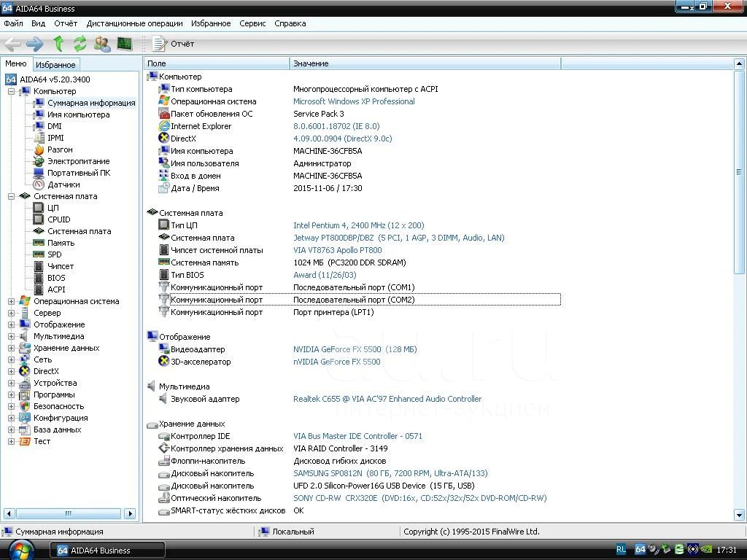The height and width of the screenshot is (560, 747).
Task: Open the ACPI tree item
Action: pyautogui.click(x=56, y=289)
